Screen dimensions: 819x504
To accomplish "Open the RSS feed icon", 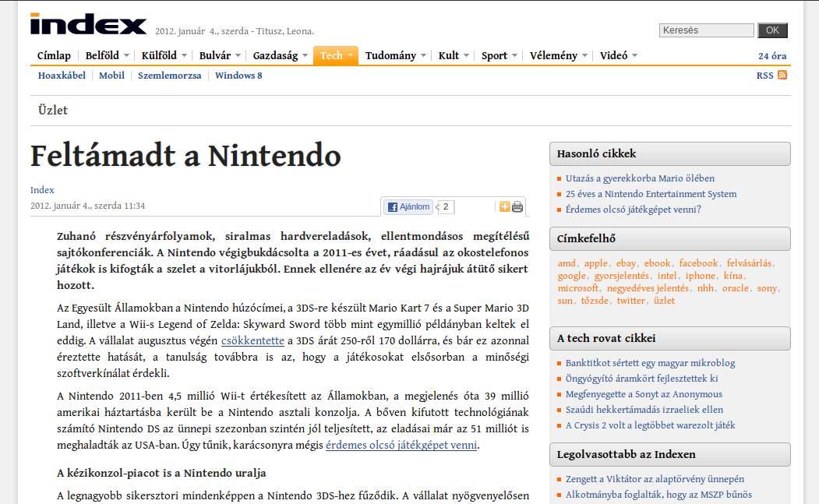I will [x=782, y=76].
